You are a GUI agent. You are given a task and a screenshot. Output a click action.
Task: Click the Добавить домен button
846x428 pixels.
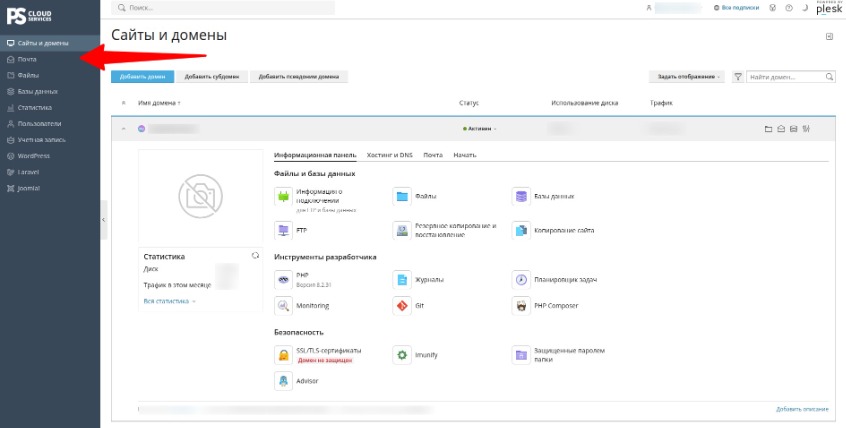142,77
